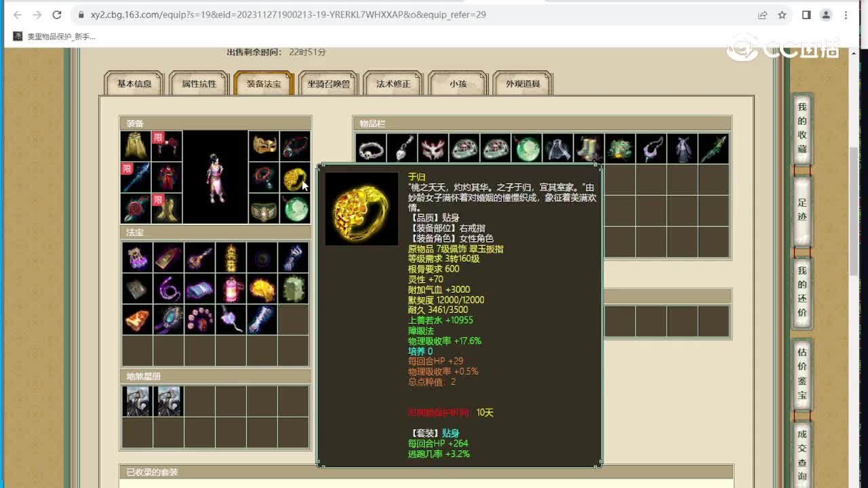Share this page from address bar
868x488 pixels.
click(x=763, y=14)
